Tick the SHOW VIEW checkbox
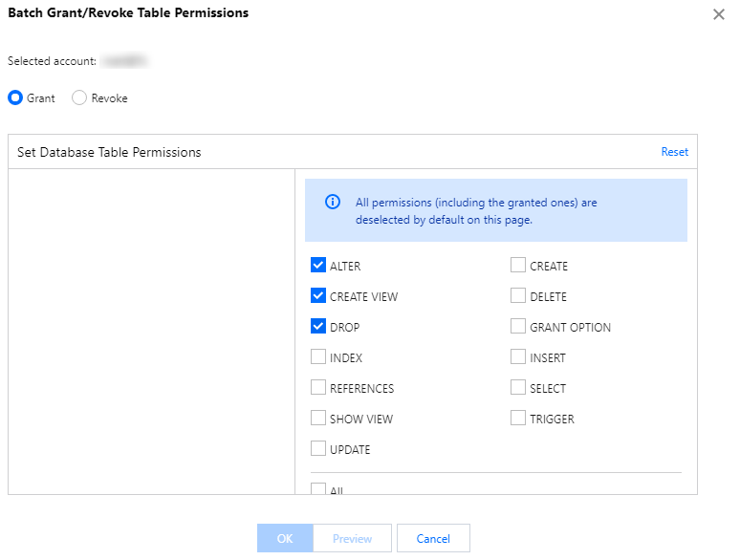 click(x=318, y=419)
